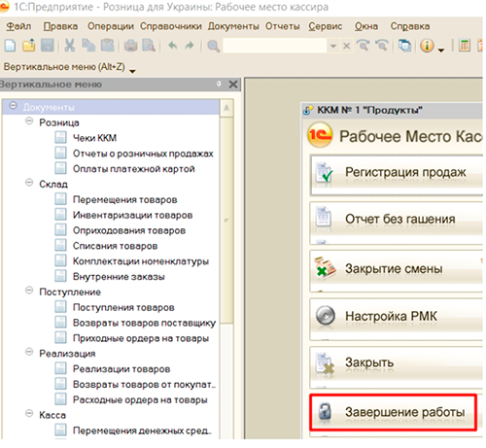The height and width of the screenshot is (448, 486).
Task: Click icon beside Чеки ККМ
Action: pyautogui.click(x=60, y=137)
